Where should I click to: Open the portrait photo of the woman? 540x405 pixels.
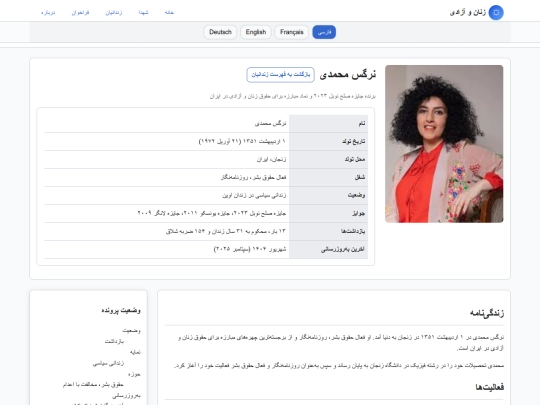tap(444, 144)
